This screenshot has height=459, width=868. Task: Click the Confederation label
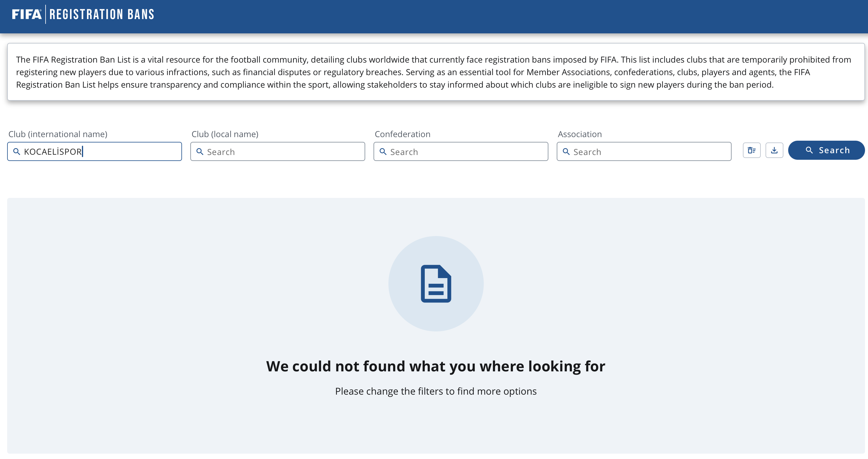[403, 134]
